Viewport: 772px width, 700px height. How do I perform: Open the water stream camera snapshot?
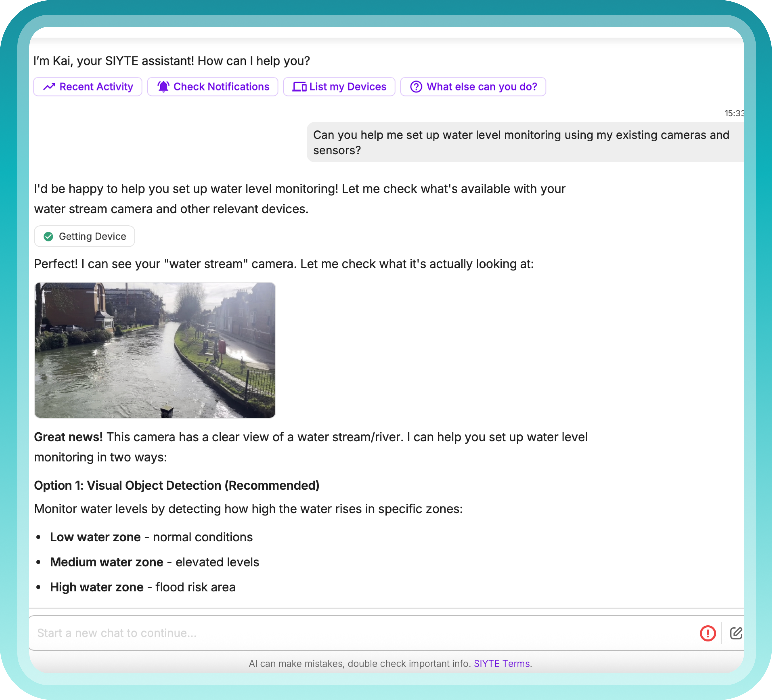tap(155, 350)
